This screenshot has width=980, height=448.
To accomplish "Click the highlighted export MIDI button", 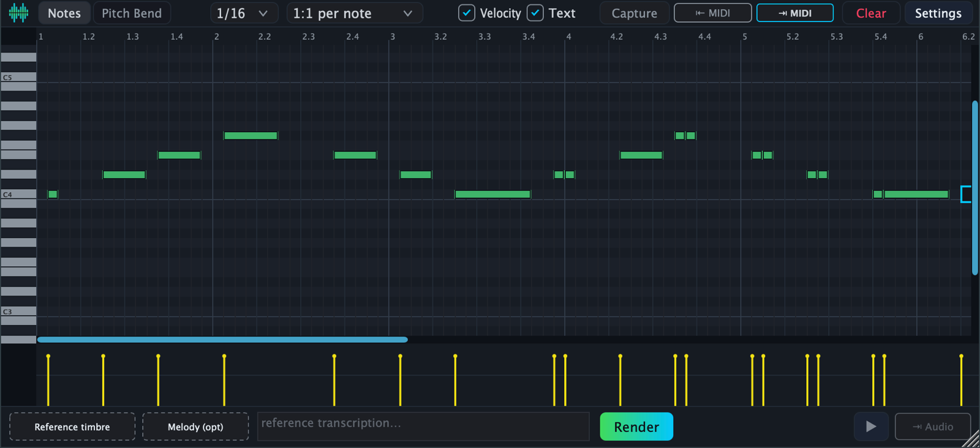I will pyautogui.click(x=795, y=13).
